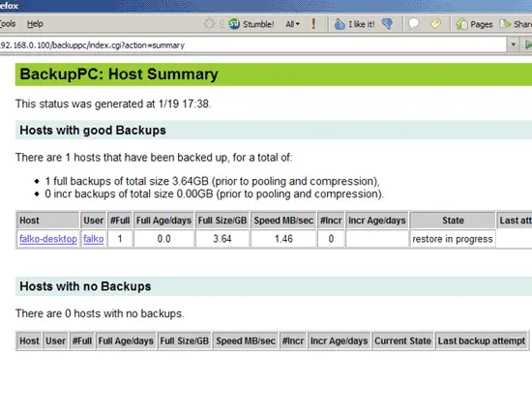Open the All topics dropdown
The image size is (532, 415).
point(292,24)
